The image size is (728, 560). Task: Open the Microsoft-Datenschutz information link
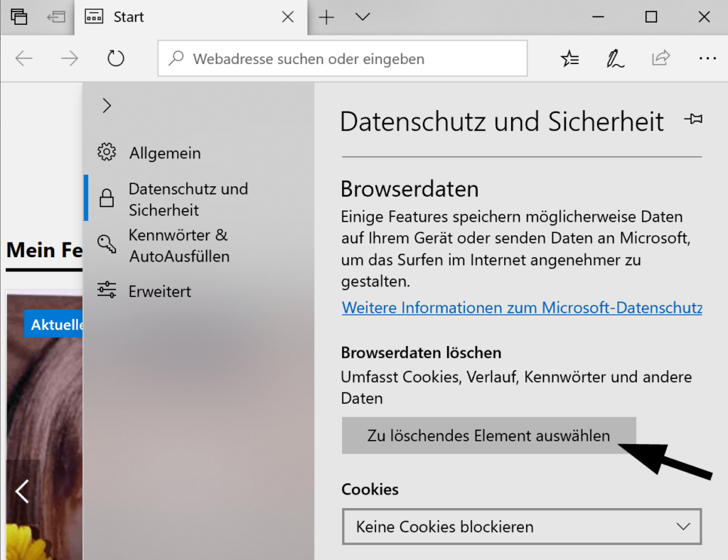tap(521, 308)
